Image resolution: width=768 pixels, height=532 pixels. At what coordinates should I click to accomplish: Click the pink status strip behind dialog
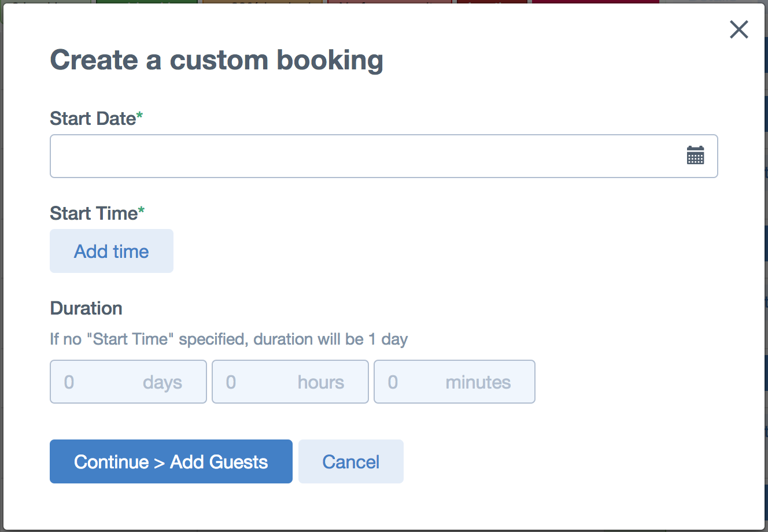coord(390,2)
